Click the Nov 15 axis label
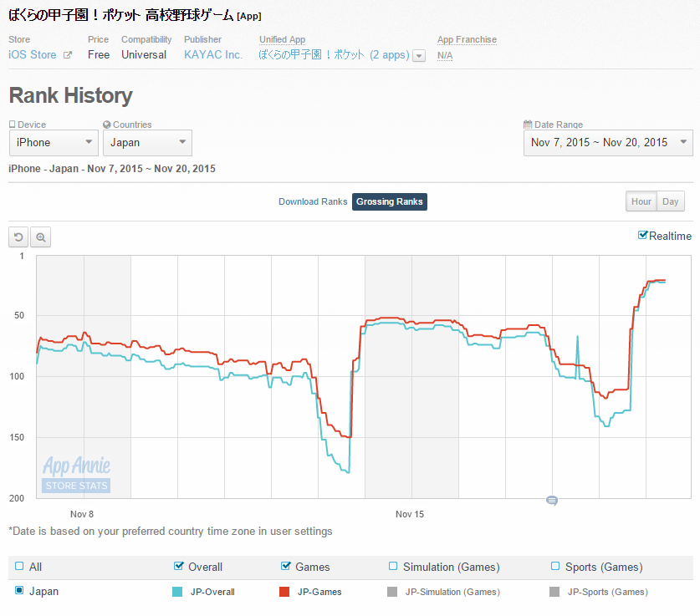 tap(410, 514)
